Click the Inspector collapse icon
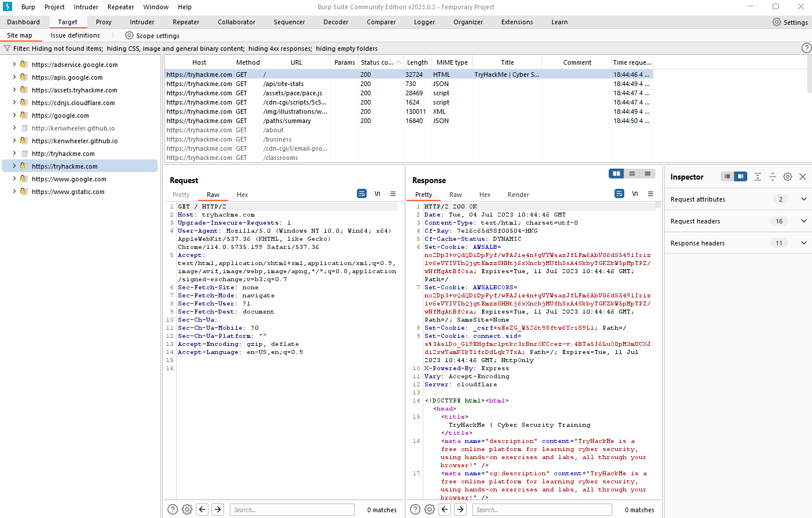 click(x=773, y=177)
